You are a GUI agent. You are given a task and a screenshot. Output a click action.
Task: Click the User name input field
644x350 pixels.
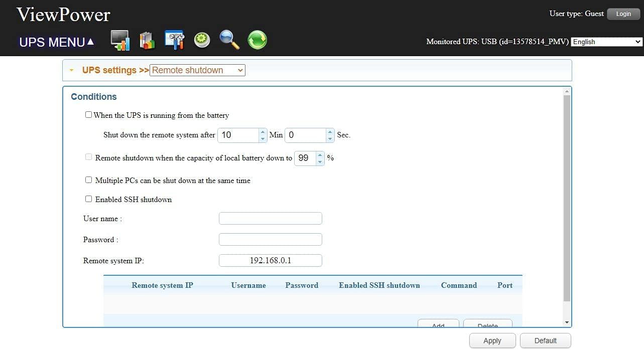pos(271,218)
